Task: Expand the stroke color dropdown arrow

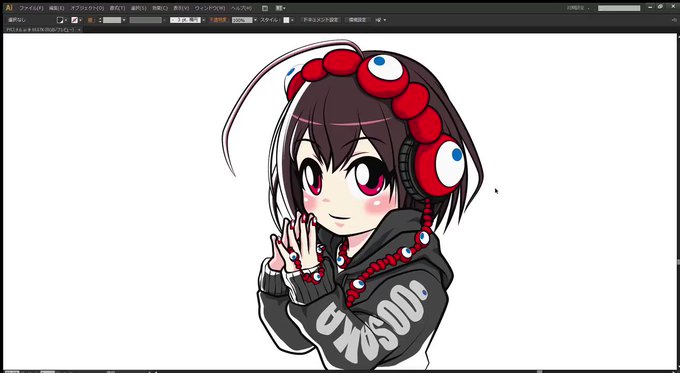Action: click(80, 20)
